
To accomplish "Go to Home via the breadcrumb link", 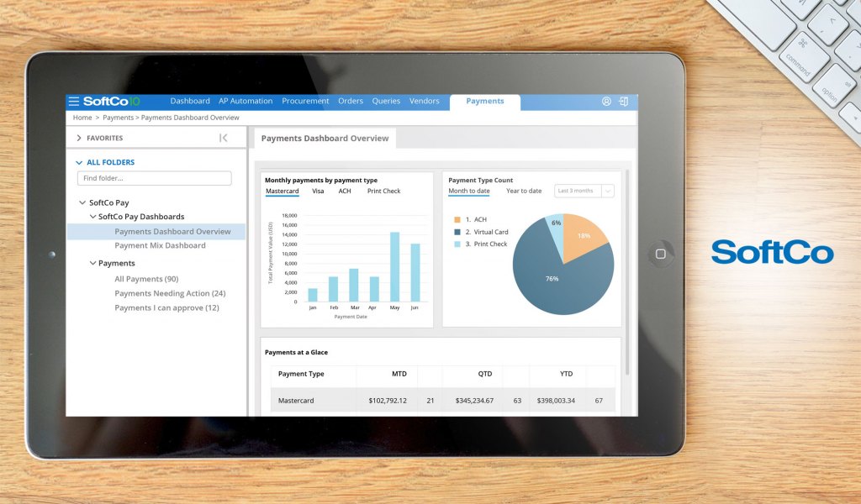I will [82, 118].
